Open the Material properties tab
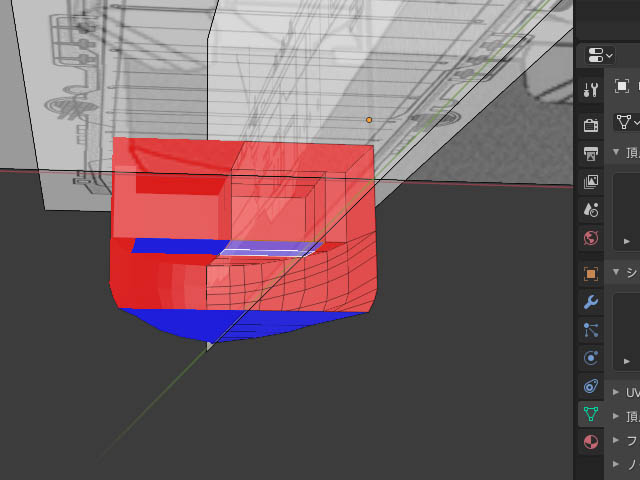The width and height of the screenshot is (640, 480). click(x=591, y=442)
